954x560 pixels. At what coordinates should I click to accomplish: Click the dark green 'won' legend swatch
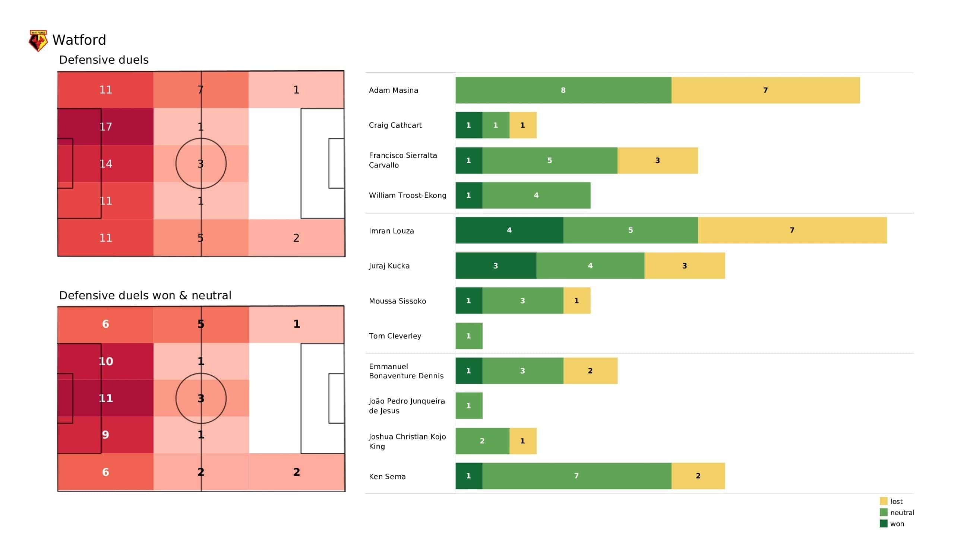tap(883, 524)
